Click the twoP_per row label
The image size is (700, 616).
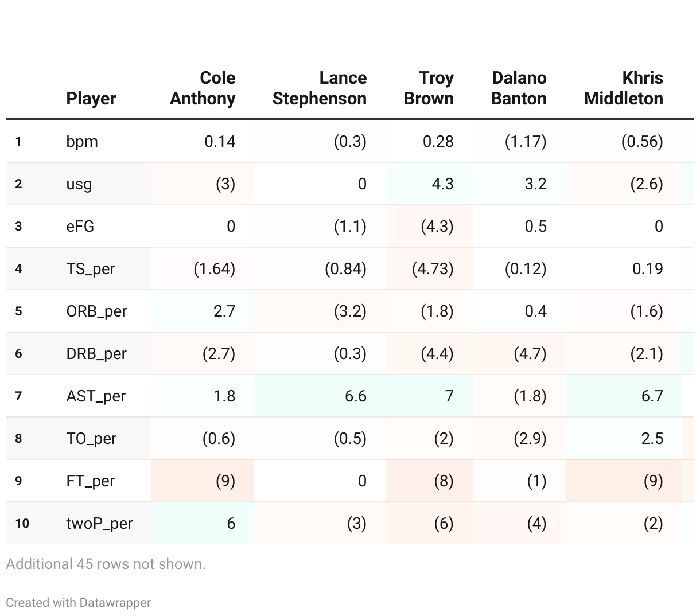(99, 523)
